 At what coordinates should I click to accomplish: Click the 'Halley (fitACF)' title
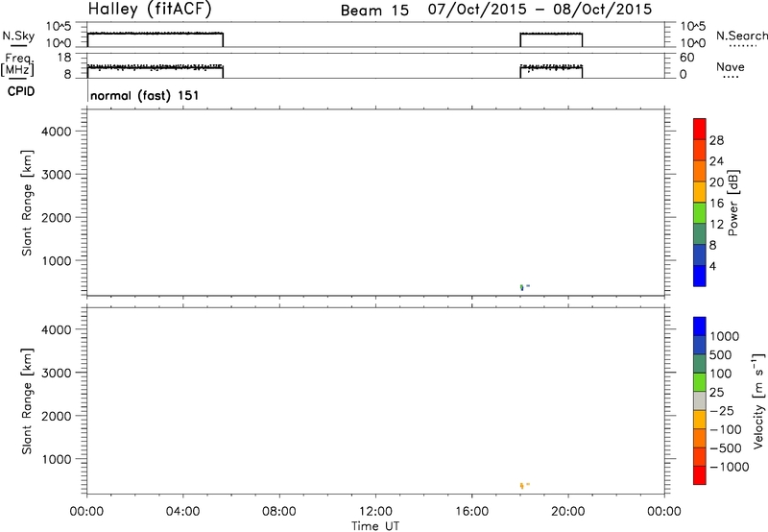(x=150, y=10)
